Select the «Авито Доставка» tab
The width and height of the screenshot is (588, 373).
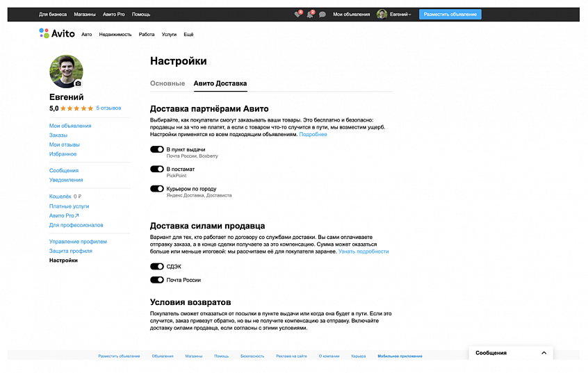pos(220,83)
